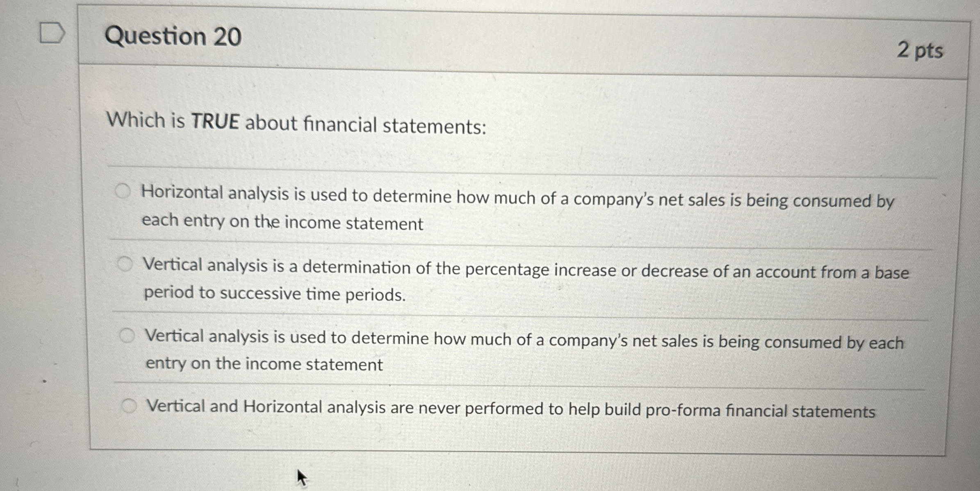The image size is (980, 491).
Task: Click the bookmark flag icon beside Question 20
Action: pyautogui.click(x=51, y=34)
